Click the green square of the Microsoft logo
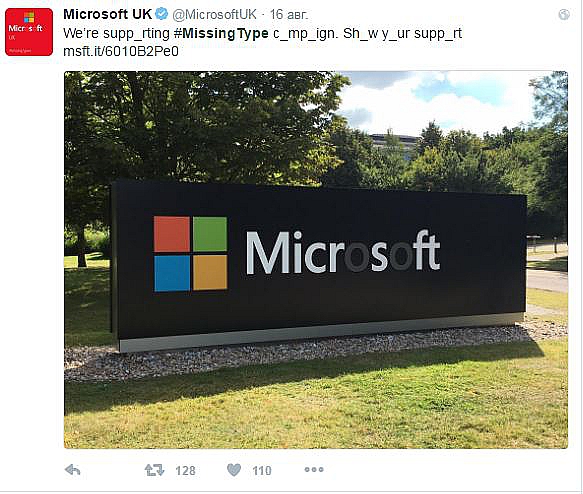This screenshot has width=583, height=494. [x=210, y=234]
